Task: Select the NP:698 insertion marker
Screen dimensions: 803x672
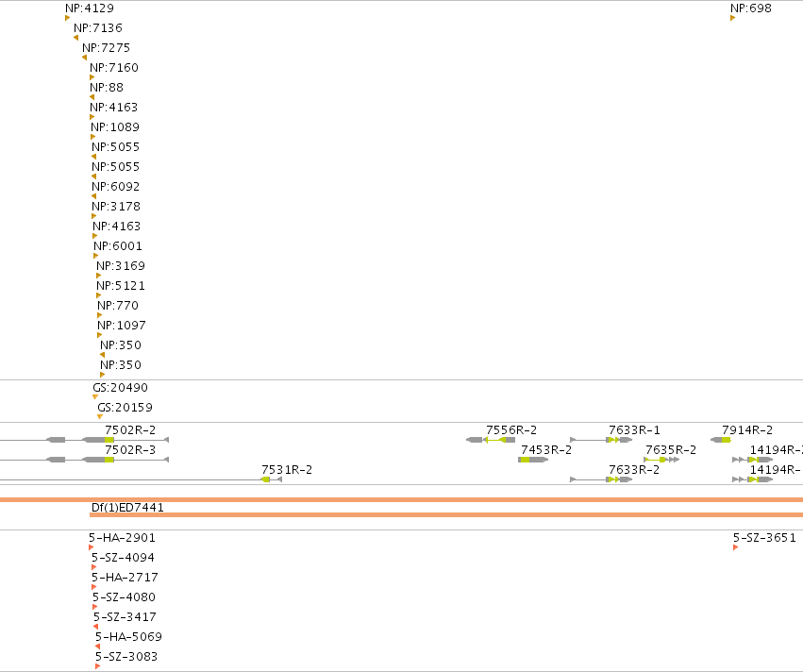Action: (x=733, y=18)
